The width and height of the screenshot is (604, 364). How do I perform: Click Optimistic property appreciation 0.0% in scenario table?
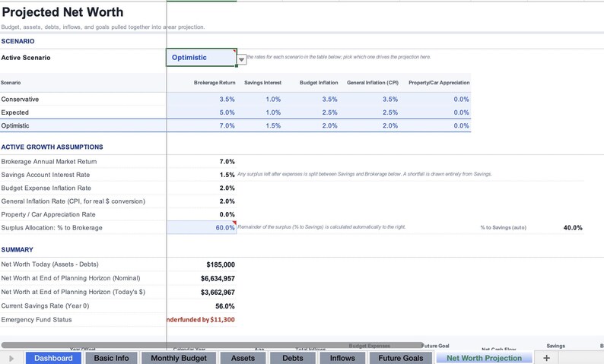point(461,125)
